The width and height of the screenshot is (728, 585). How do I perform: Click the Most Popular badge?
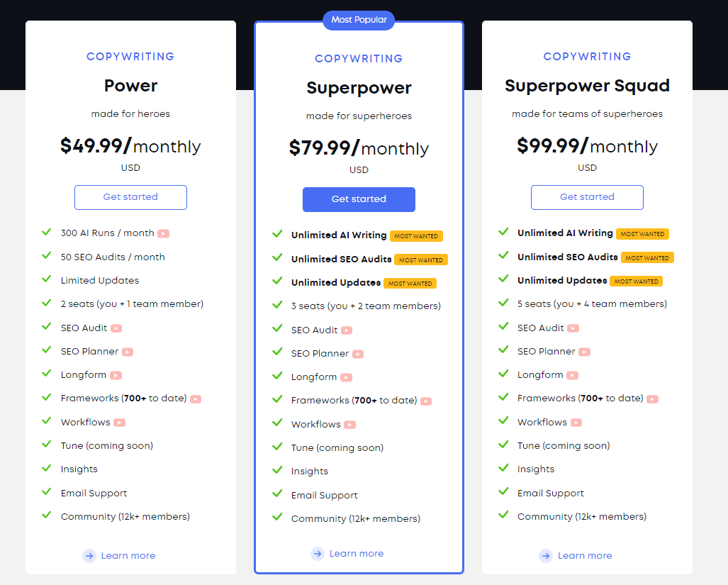point(359,20)
